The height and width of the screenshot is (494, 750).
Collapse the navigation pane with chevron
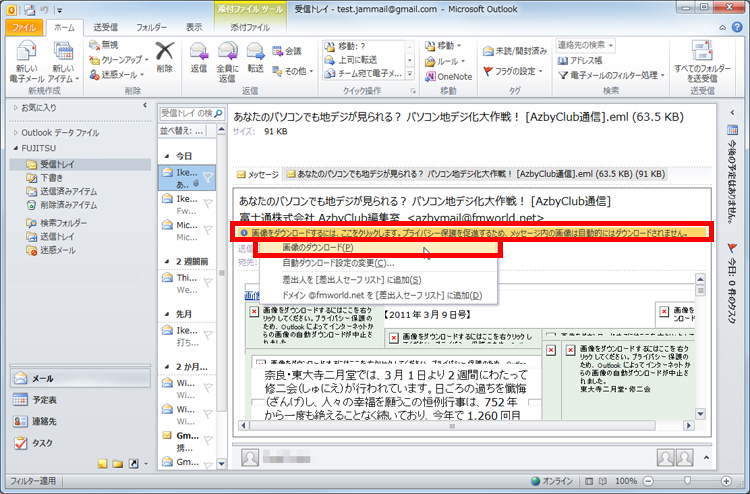click(145, 106)
